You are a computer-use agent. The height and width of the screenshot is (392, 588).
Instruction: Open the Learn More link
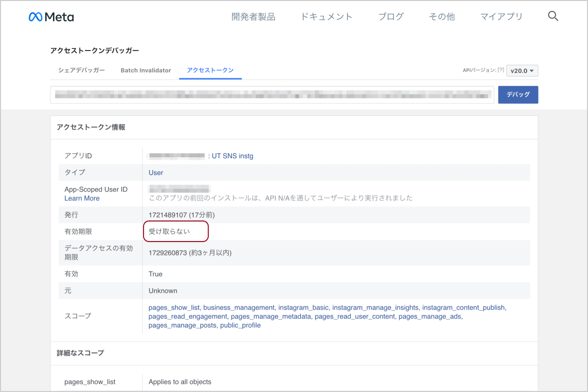pyautogui.click(x=82, y=198)
